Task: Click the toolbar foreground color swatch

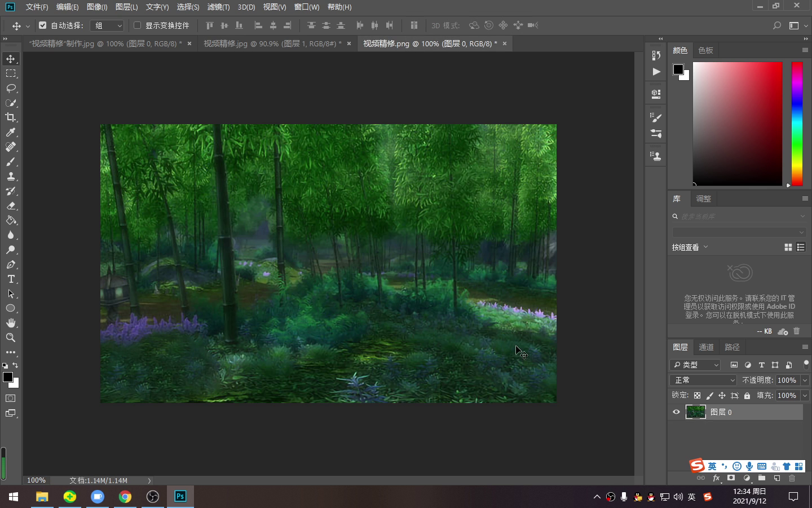Action: (8, 377)
